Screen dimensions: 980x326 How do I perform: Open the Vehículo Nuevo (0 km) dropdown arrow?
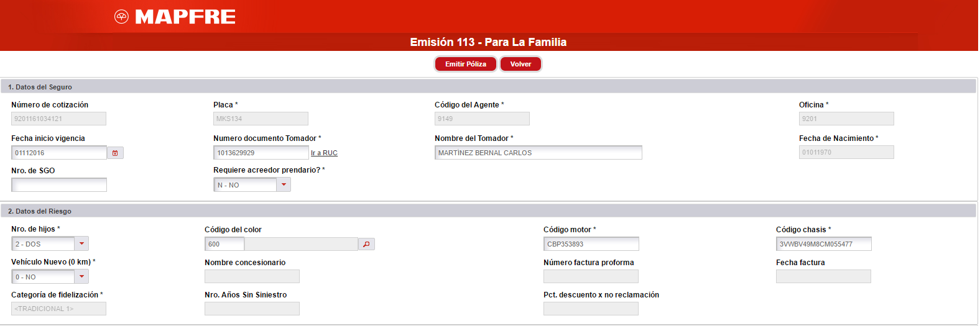coord(81,276)
